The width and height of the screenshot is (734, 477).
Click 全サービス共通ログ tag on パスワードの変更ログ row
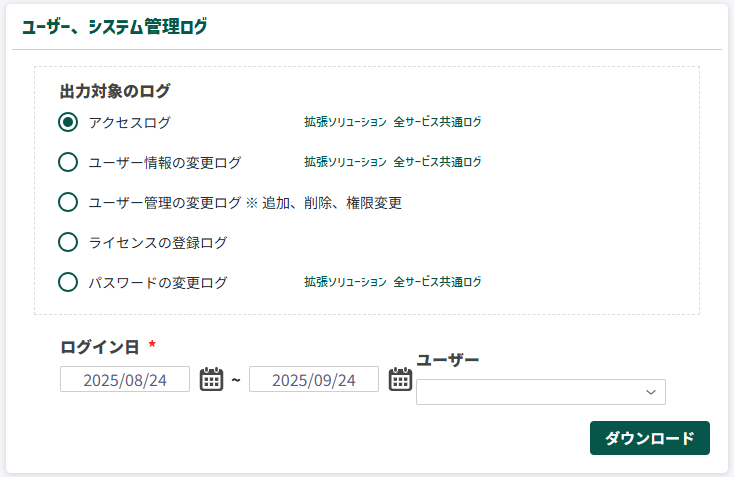[437, 282]
